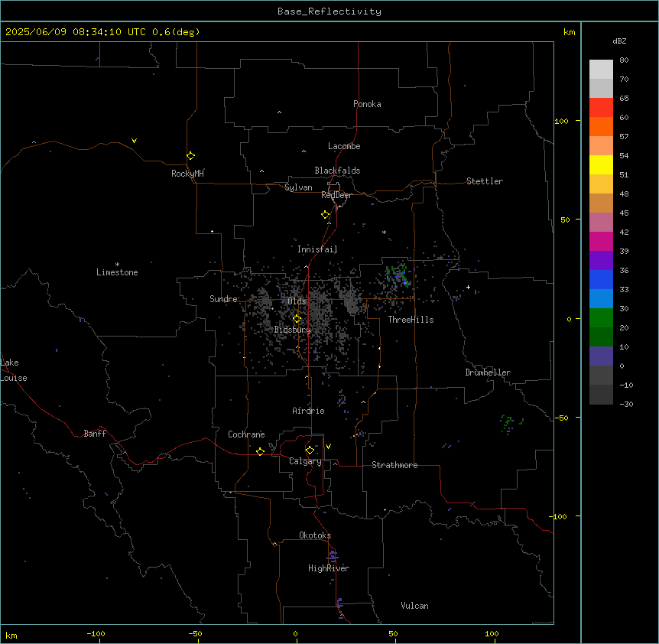
Task: Click the HighRiver city label
Action: 329,568
